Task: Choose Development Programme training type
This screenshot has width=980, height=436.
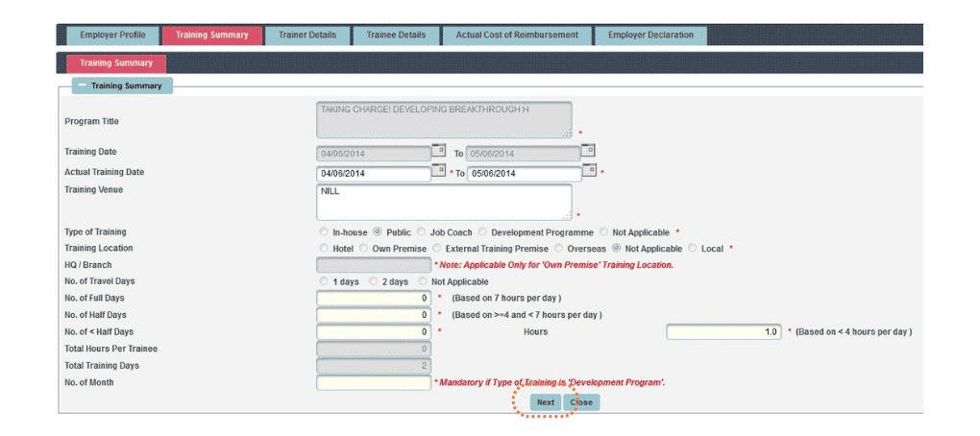Action: (x=482, y=231)
